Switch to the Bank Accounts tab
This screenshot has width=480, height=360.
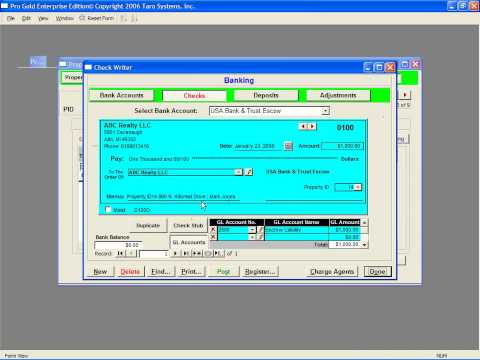[122, 95]
